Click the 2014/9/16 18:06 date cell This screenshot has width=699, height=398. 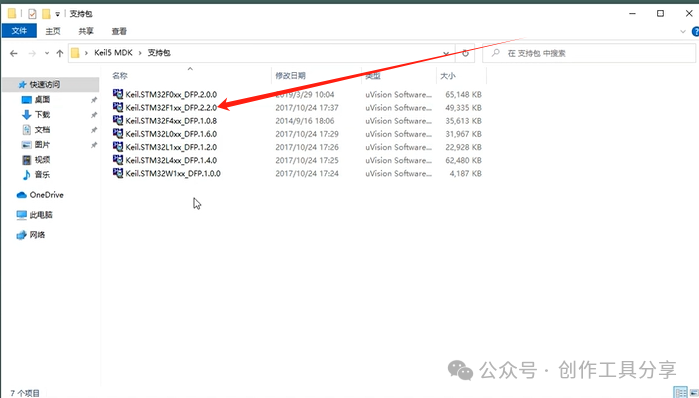304,121
